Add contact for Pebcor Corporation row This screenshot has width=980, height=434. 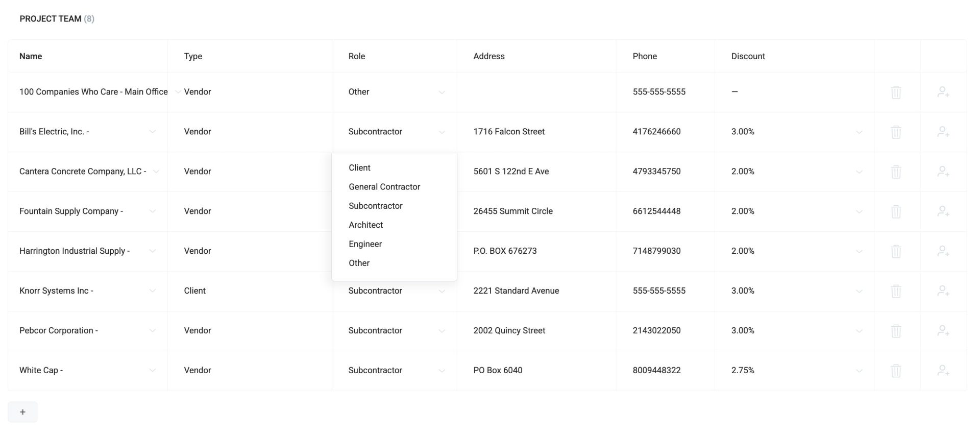point(943,331)
